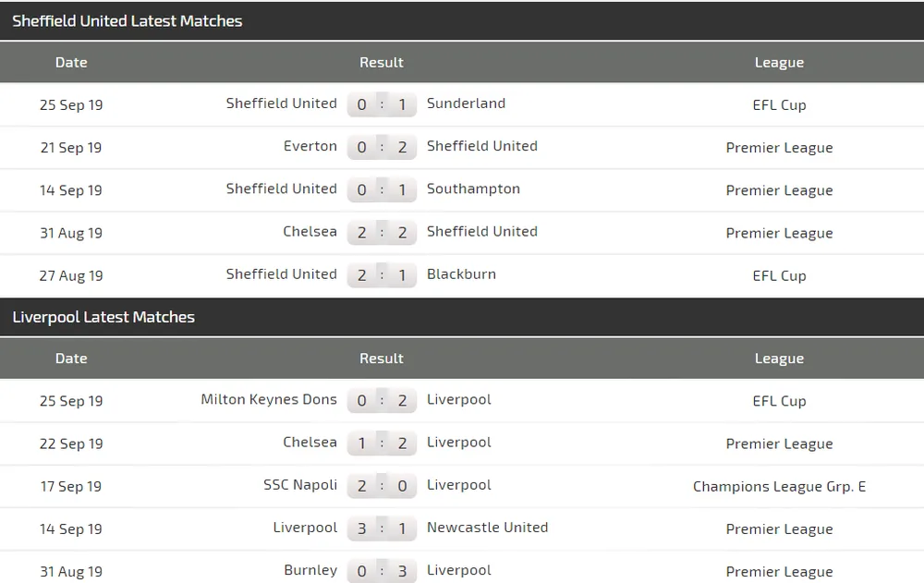Click the Sheffield United Latest Matches heading
924x583 pixels.
128,20
